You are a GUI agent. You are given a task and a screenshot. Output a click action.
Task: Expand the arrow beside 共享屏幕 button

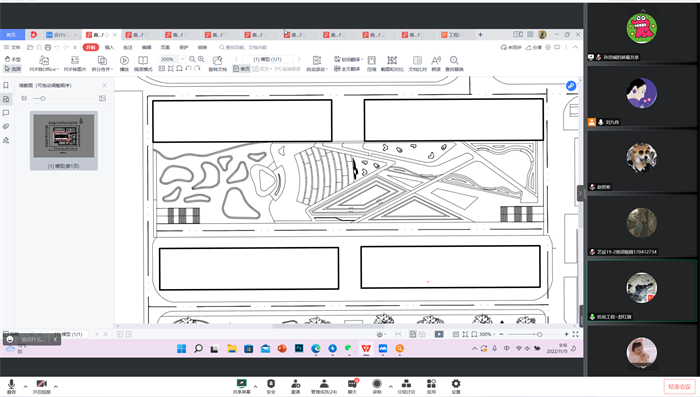255,386
